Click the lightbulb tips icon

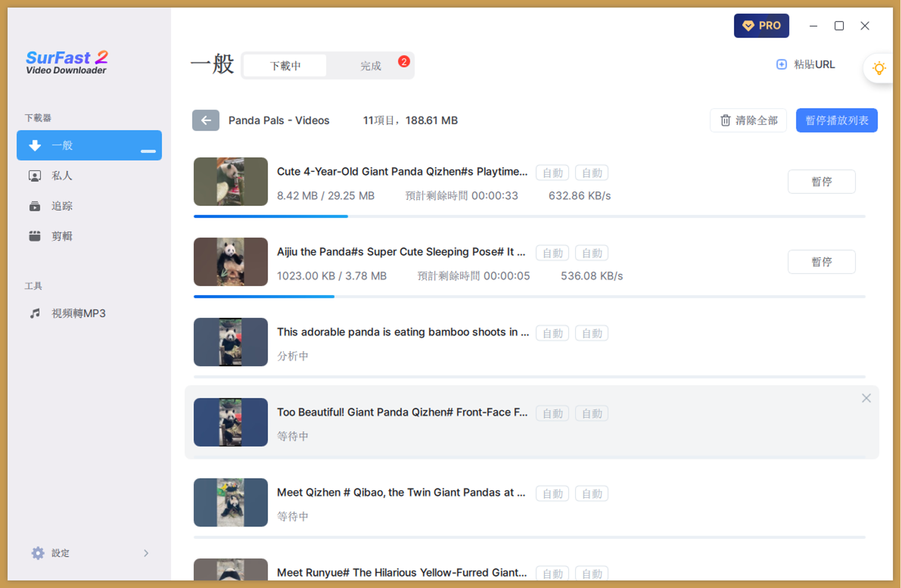click(x=879, y=68)
